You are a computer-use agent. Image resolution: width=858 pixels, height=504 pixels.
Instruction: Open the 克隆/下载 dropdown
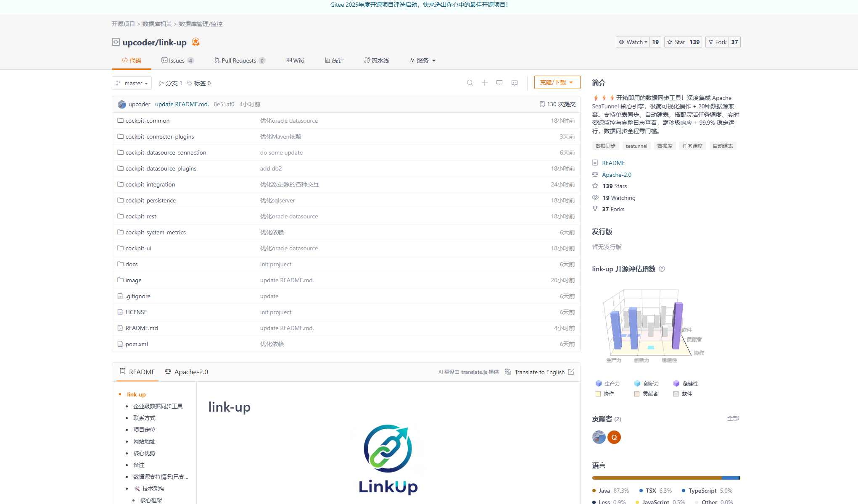click(557, 82)
